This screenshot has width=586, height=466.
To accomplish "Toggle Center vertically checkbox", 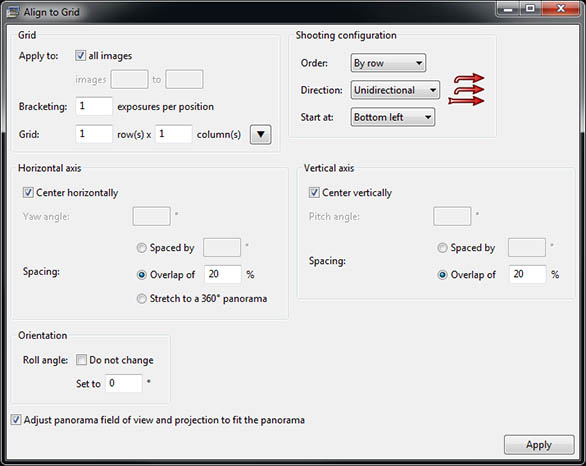I will [314, 193].
